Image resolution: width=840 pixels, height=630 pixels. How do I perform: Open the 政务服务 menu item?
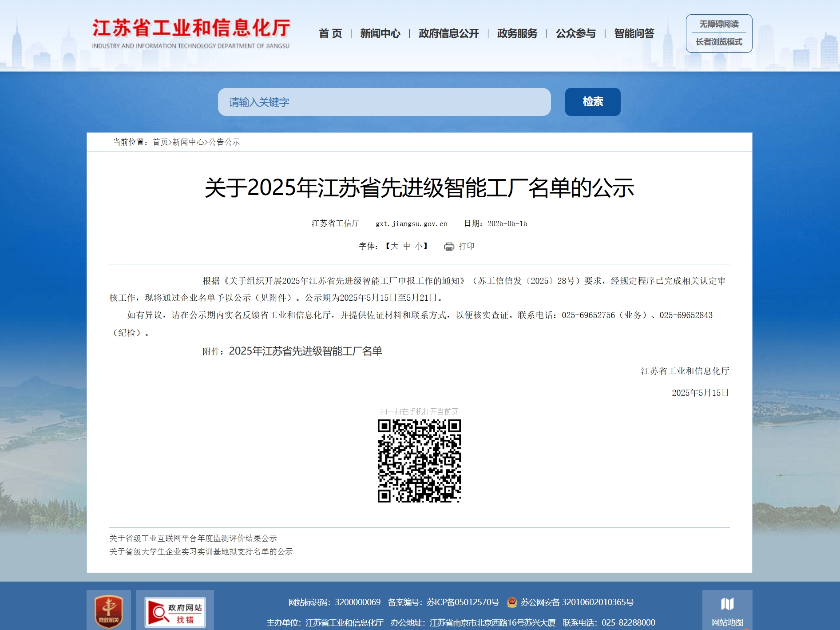(x=517, y=33)
